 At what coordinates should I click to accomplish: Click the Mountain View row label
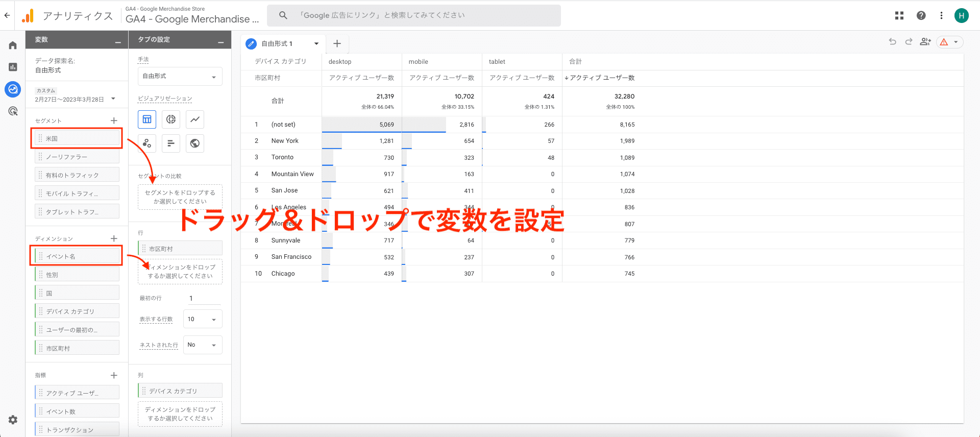pyautogui.click(x=292, y=174)
